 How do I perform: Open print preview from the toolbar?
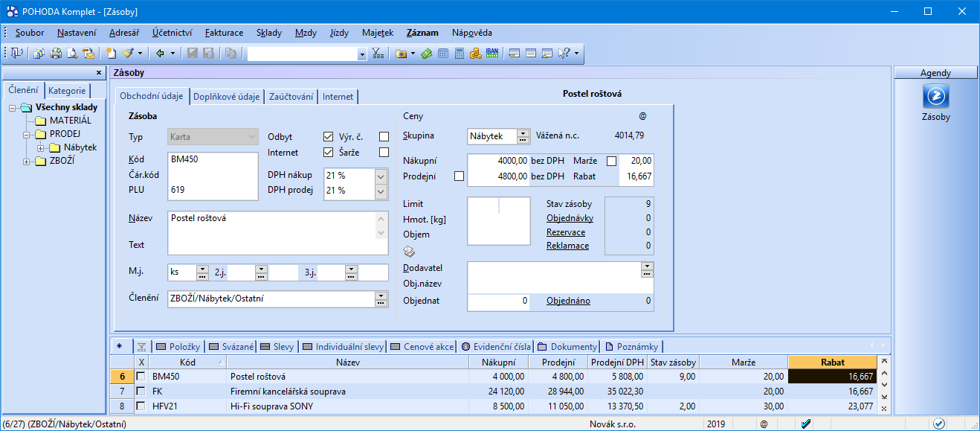72,54
